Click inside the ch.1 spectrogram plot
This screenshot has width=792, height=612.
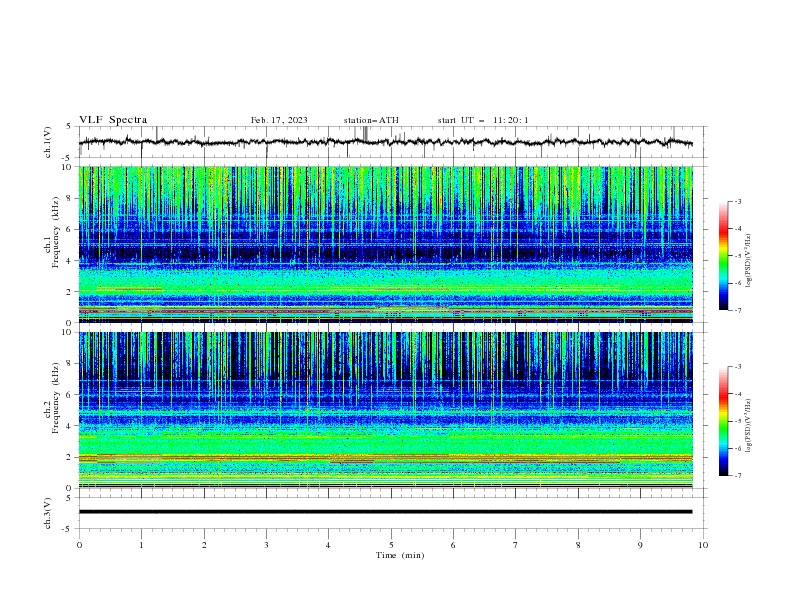coord(386,244)
